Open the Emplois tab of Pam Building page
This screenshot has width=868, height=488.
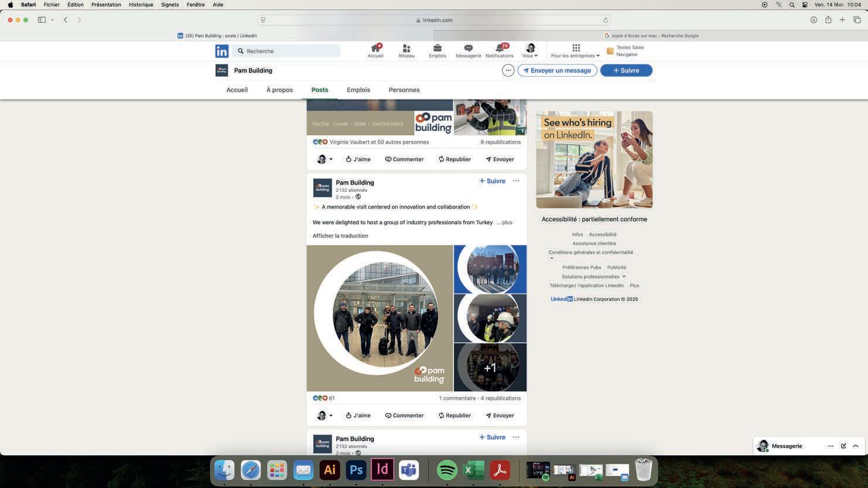[x=358, y=90]
